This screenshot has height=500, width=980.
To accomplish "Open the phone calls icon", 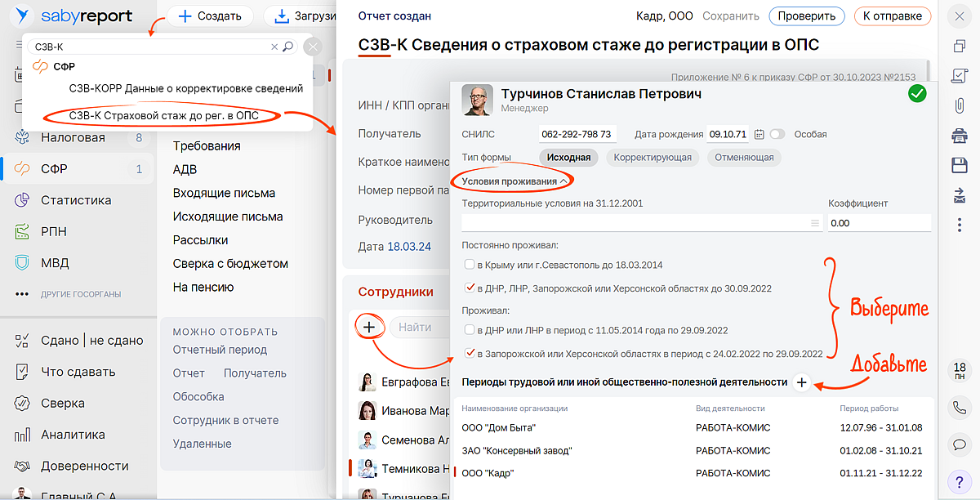I will [x=960, y=407].
